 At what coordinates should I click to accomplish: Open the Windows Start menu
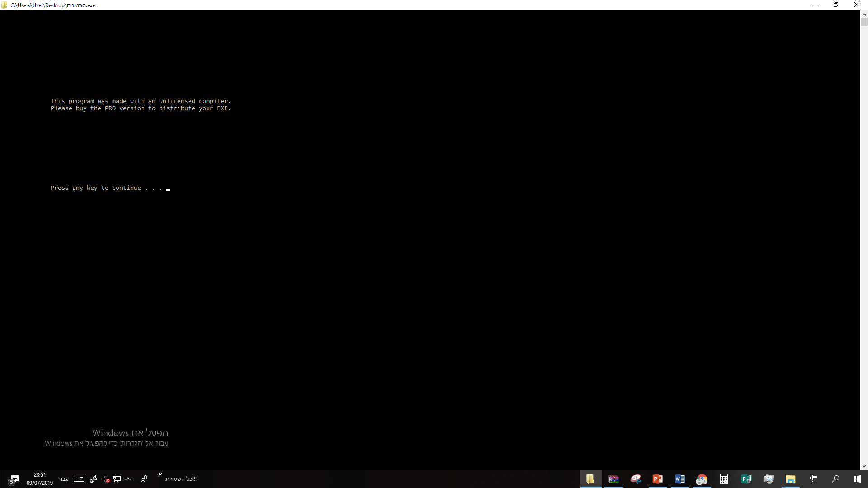click(857, 479)
